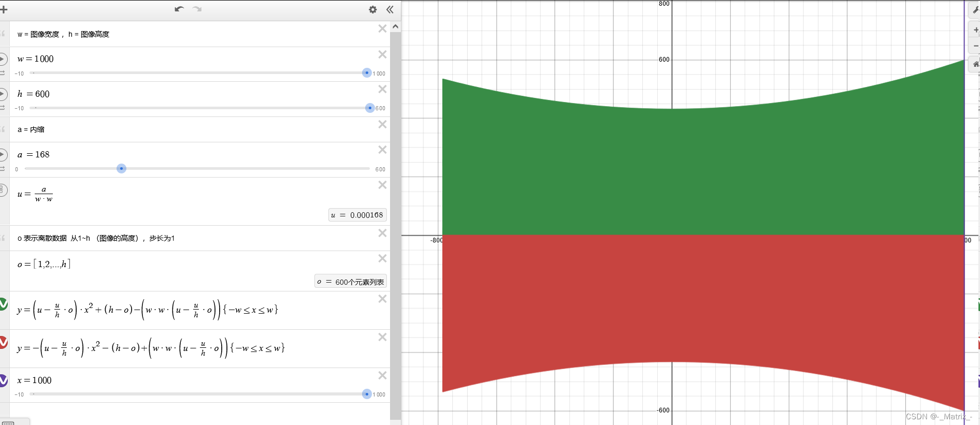The height and width of the screenshot is (425, 980).
Task: Toggle visibility of the purple x = 1000 line
Action: [3, 380]
